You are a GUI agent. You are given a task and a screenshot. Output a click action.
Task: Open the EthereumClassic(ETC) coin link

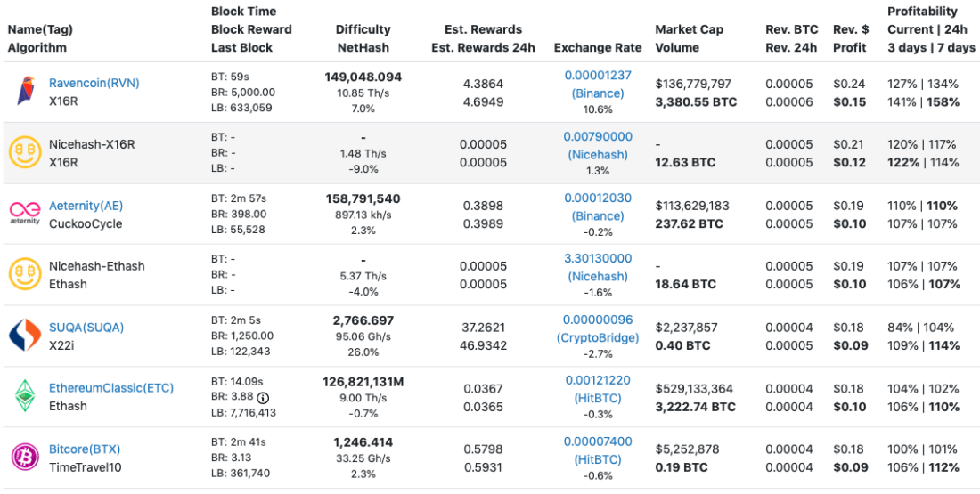tap(111, 388)
